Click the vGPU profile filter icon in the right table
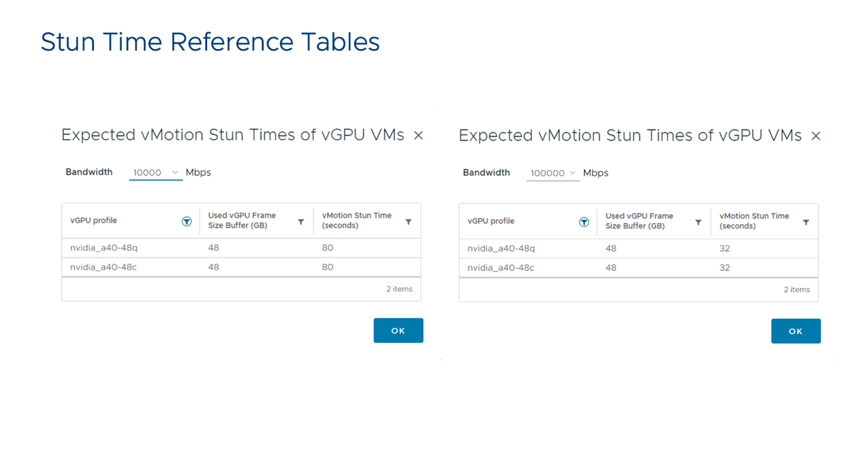The image size is (868, 463). point(584,222)
